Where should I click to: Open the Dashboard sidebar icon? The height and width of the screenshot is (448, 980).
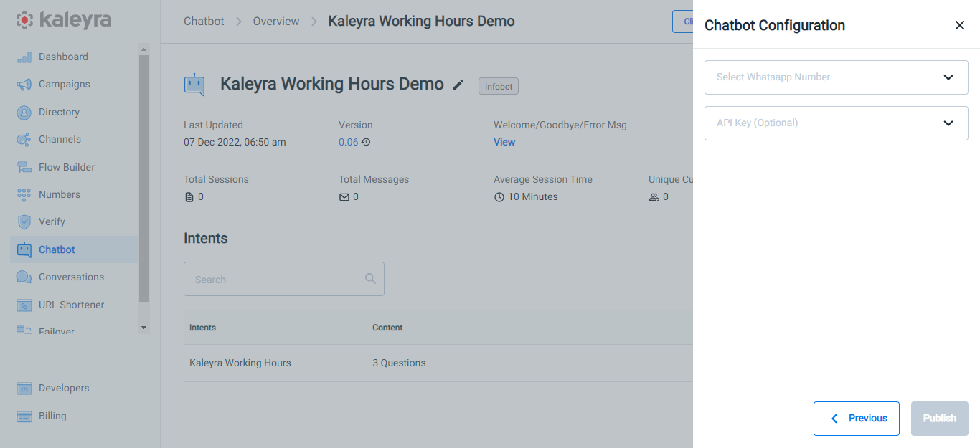coord(24,57)
